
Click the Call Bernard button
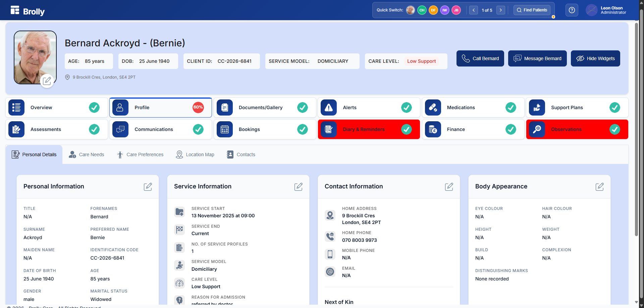pyautogui.click(x=480, y=58)
